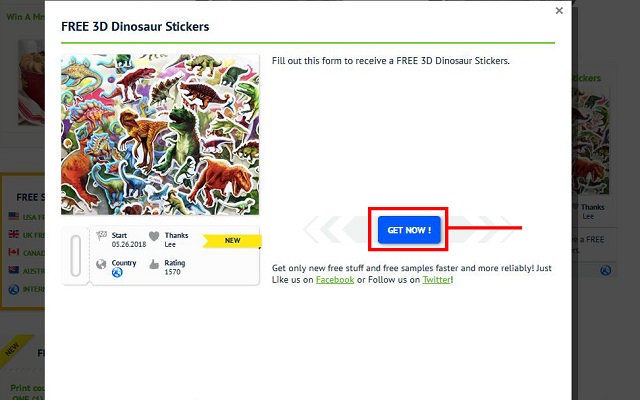Image resolution: width=640 pixels, height=400 pixels.
Task: Click the blue GET NOW ! button
Action: click(409, 230)
